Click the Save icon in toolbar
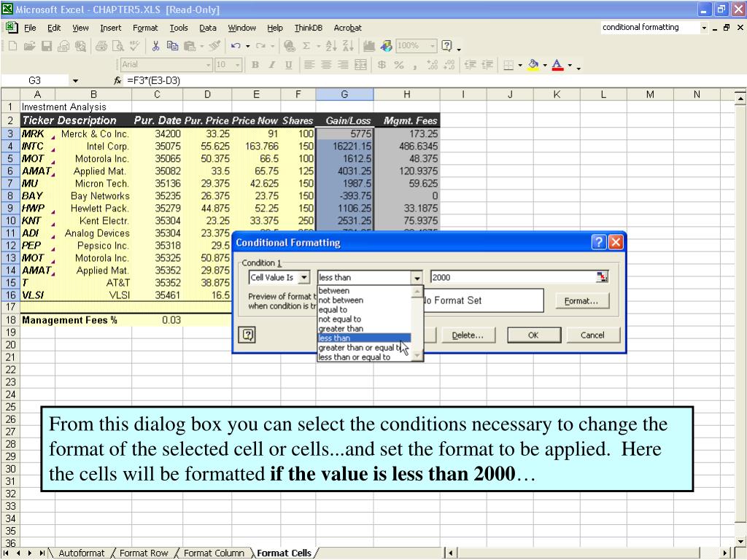 [46, 46]
